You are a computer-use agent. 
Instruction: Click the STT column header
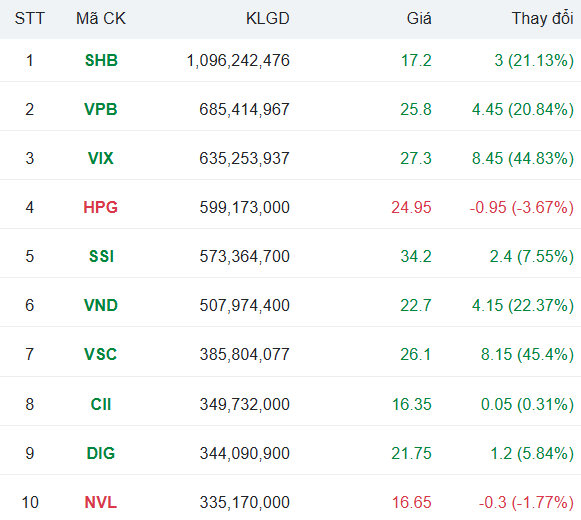pos(30,19)
